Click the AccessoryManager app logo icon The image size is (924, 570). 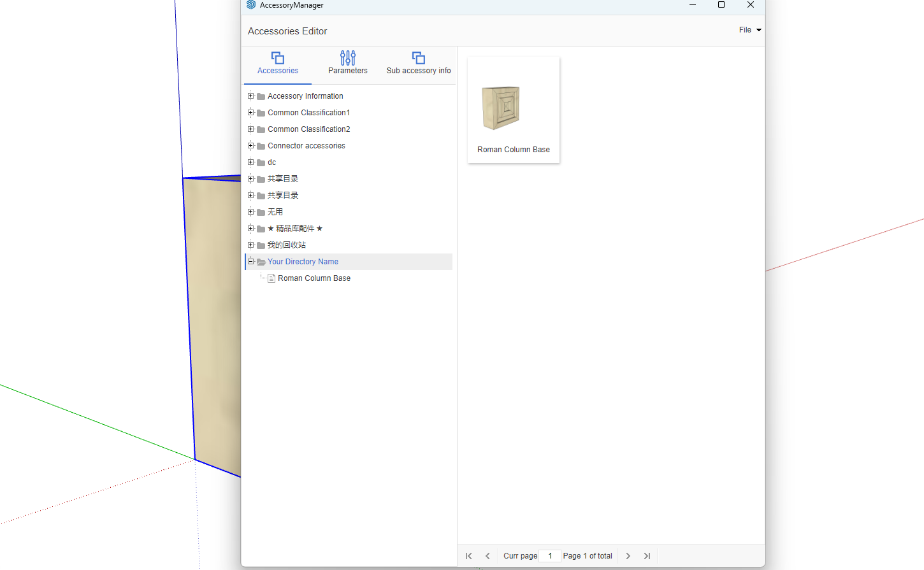251,5
